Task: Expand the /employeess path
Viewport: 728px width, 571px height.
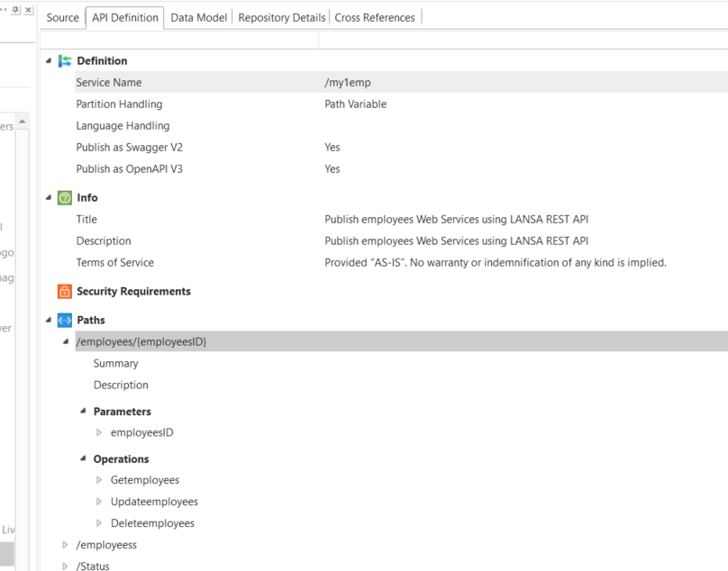Action: 65,545
